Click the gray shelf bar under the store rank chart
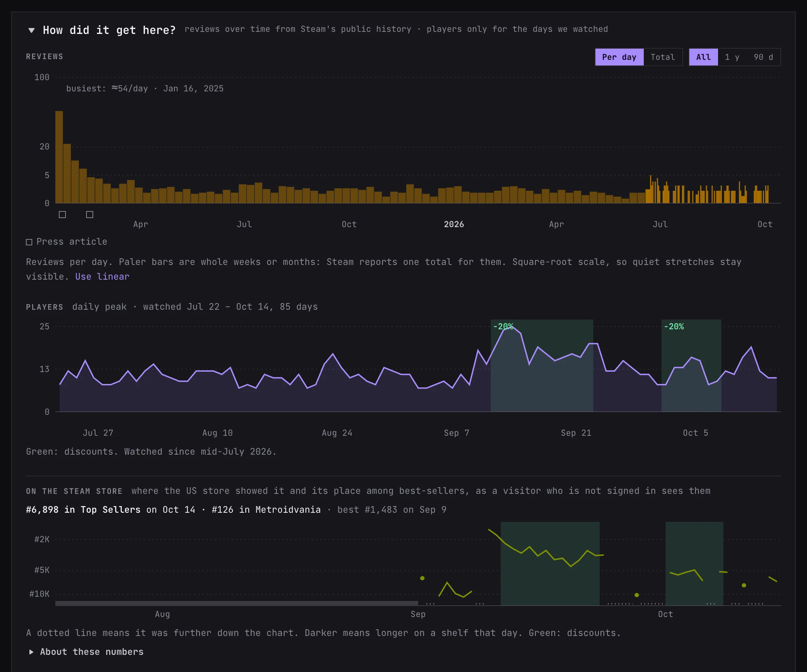The image size is (807, 672). coord(236,603)
